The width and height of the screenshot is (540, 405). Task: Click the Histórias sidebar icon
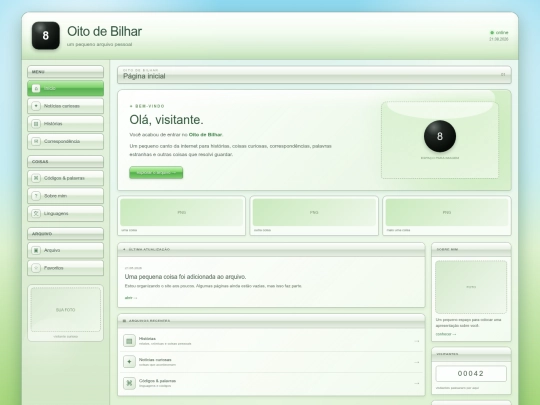click(36, 124)
